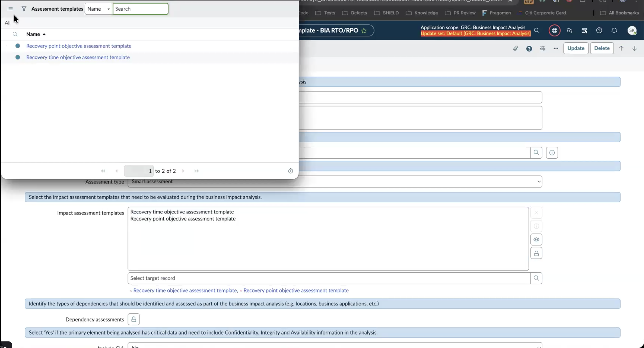The width and height of the screenshot is (644, 348).
Task: Open the attachment paperclip icon
Action: pos(515,49)
